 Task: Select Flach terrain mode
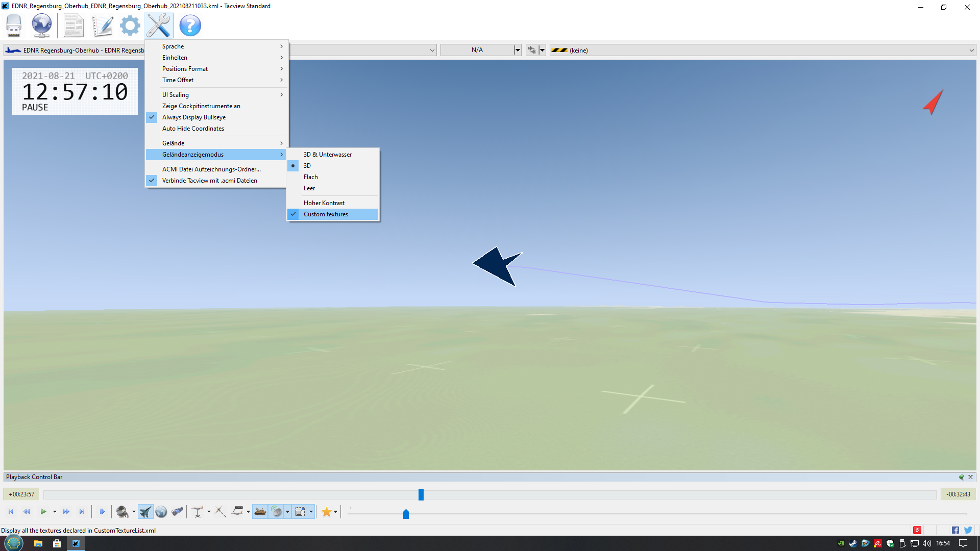(x=333, y=177)
